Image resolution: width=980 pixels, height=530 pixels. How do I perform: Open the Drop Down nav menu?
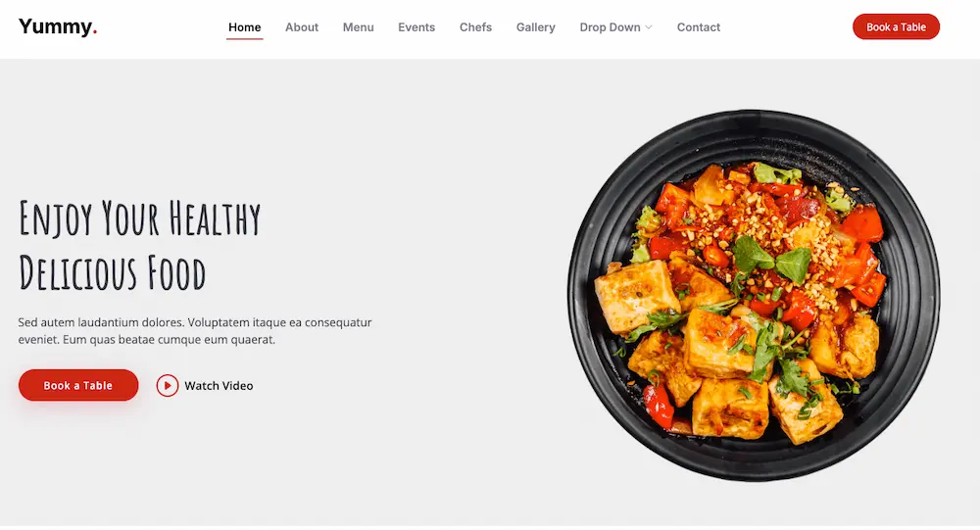point(615,27)
